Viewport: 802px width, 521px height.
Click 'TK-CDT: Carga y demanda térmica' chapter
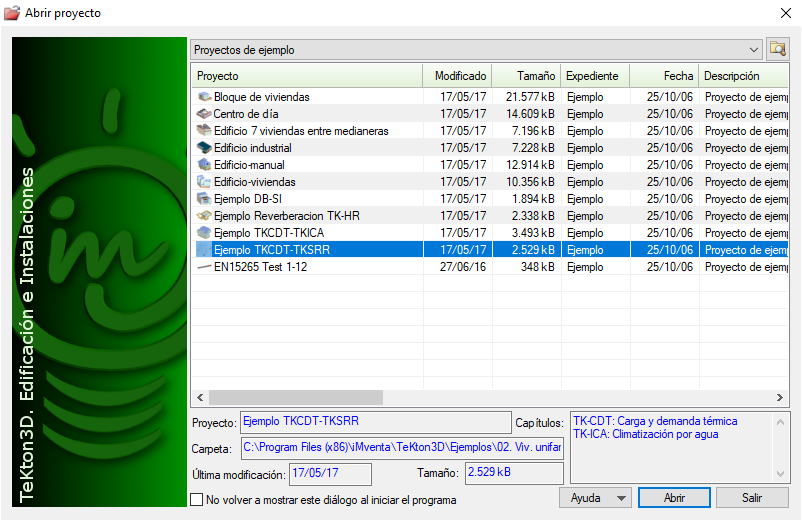(655, 421)
